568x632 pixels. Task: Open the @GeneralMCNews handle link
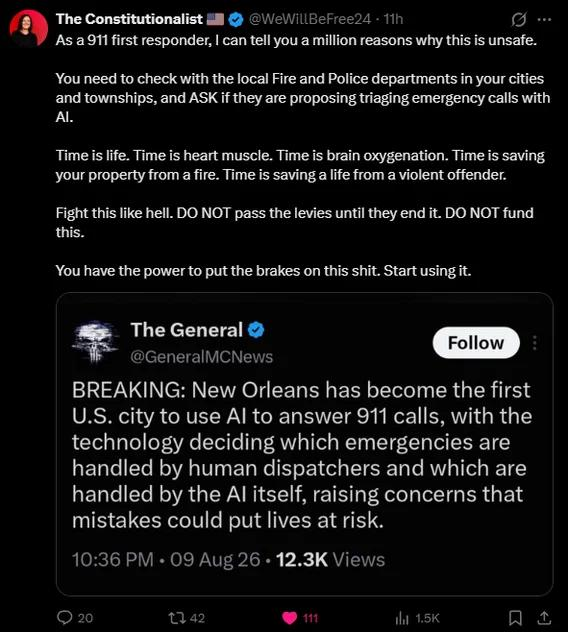pos(202,357)
